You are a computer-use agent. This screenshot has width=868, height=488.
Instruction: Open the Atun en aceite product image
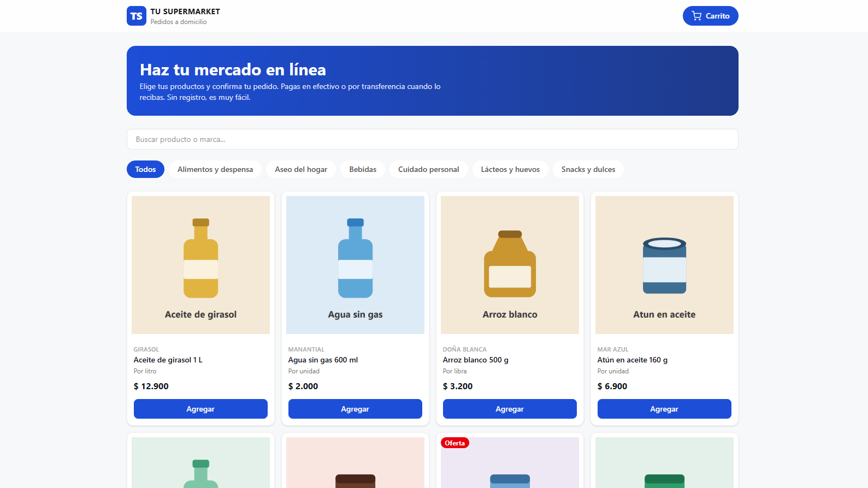664,265
